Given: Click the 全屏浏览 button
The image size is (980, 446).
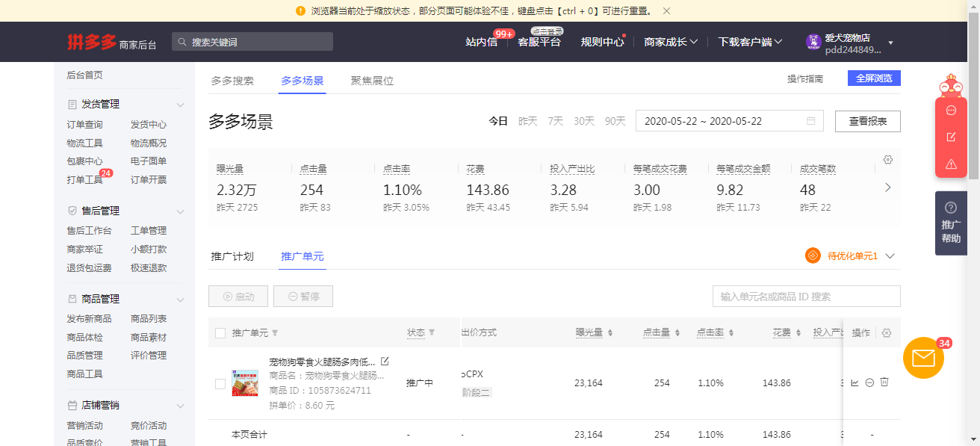Looking at the screenshot, I should [874, 78].
